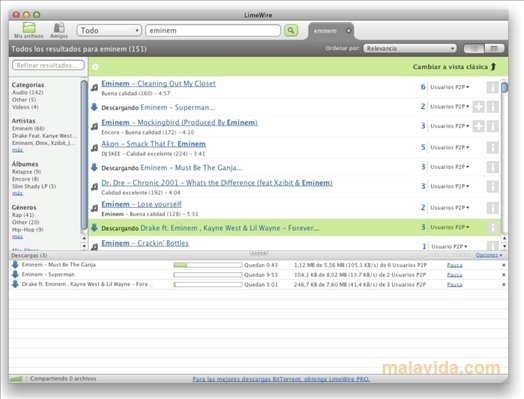This screenshot has height=399, width=524.
Task: Click the connection strength status icon
Action: [16, 379]
